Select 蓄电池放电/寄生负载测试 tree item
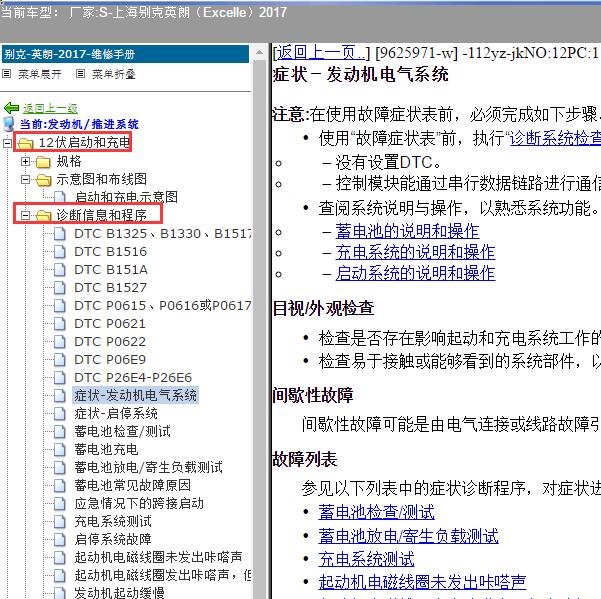This screenshot has height=599, width=601. [148, 468]
